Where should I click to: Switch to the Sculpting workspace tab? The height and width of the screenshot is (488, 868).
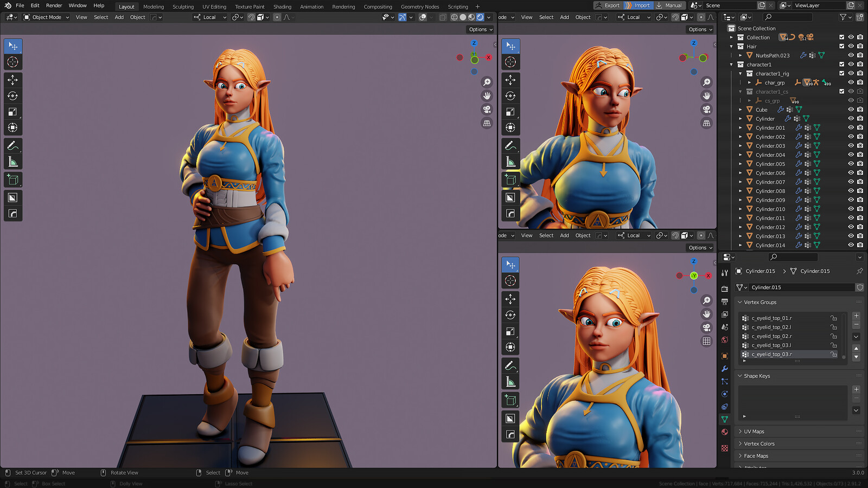coord(183,7)
